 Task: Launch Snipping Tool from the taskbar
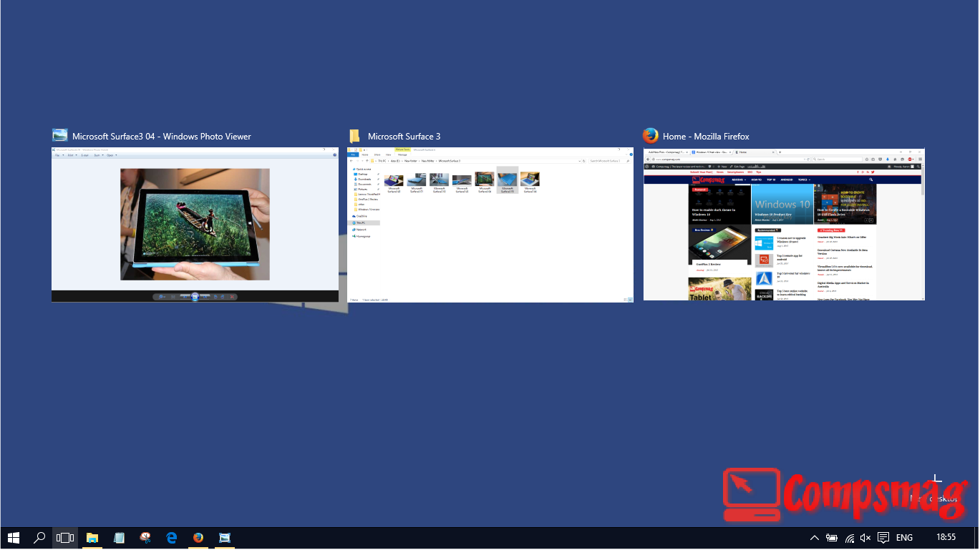tap(145, 538)
